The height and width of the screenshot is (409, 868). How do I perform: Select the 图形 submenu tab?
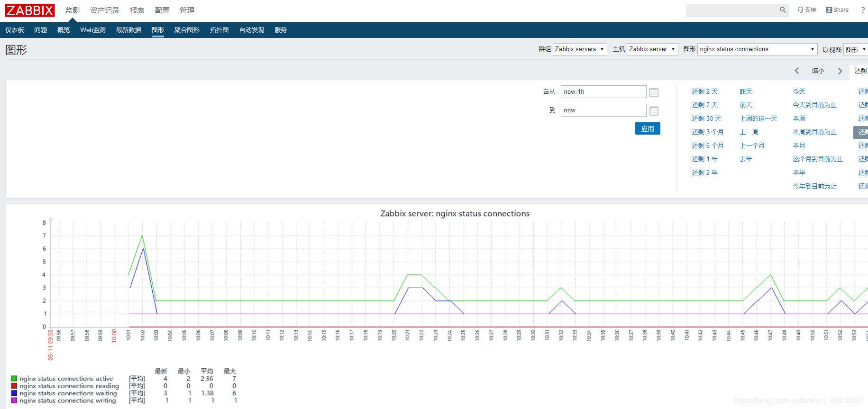[x=158, y=30]
